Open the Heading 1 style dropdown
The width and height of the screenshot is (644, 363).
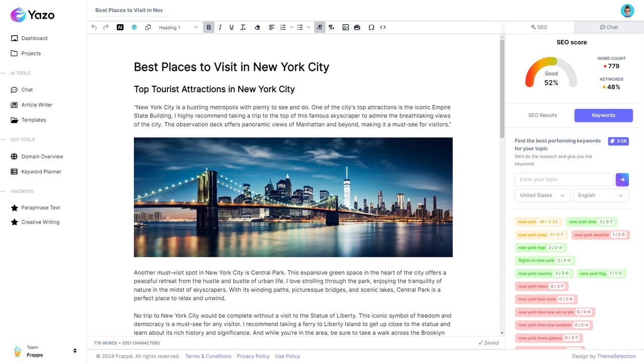click(x=178, y=27)
